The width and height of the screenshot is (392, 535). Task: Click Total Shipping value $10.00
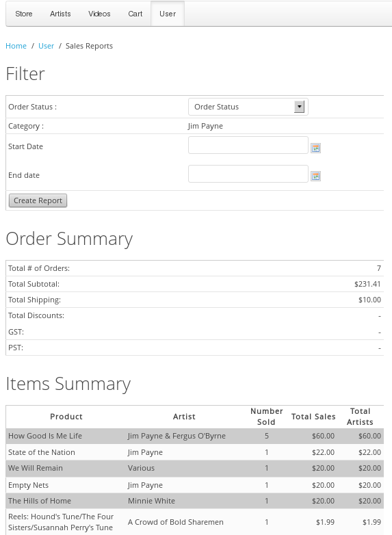(x=369, y=300)
